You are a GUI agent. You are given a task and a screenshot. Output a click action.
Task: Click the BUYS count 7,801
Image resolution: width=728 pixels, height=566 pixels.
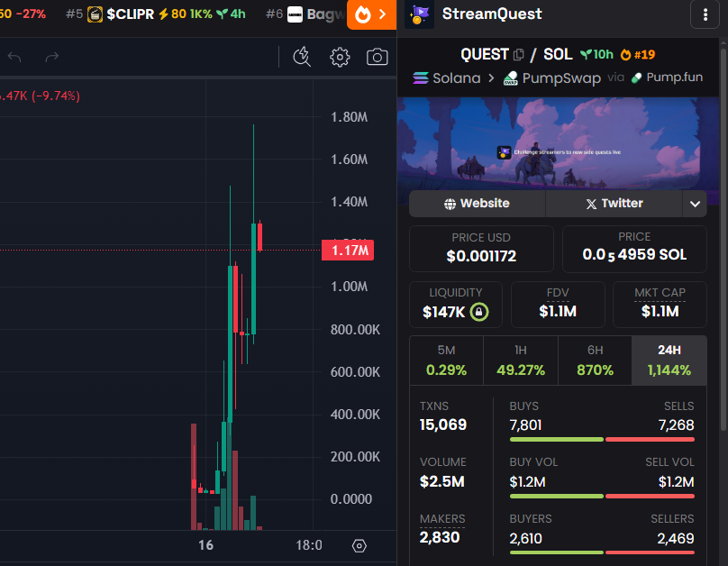(x=525, y=424)
